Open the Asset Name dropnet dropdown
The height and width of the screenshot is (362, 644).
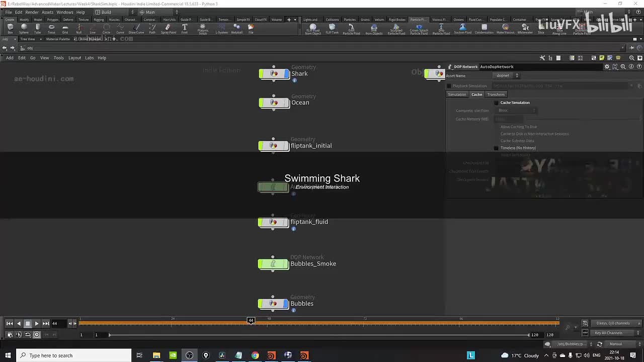(506, 75)
